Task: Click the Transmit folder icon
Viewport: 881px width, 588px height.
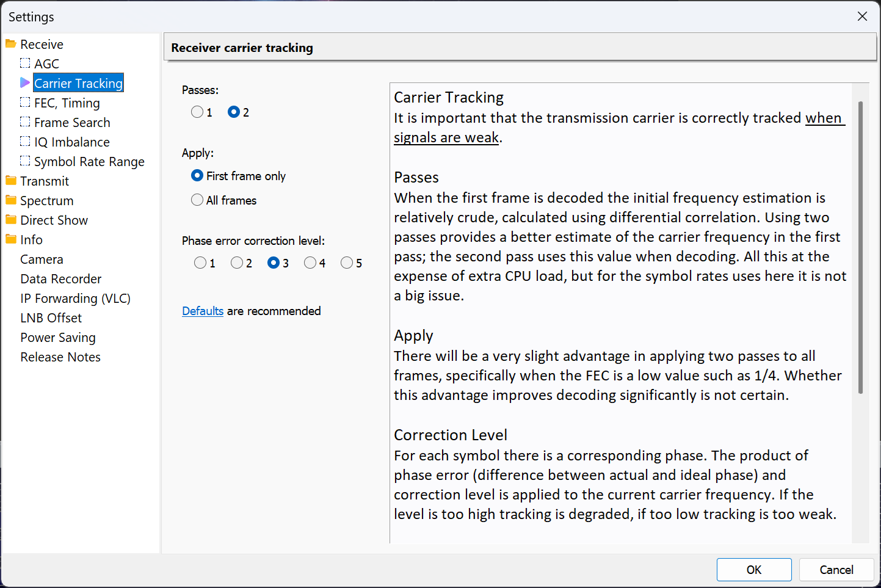Action: 10,181
